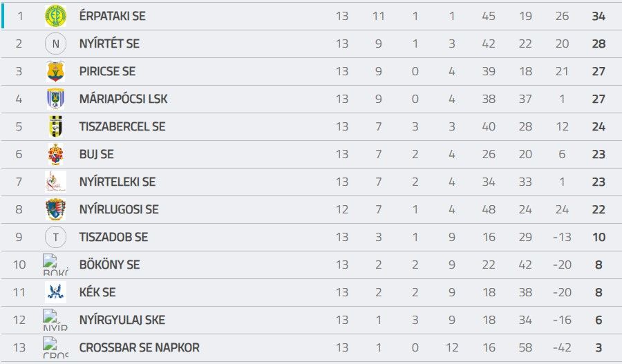Open the ÉRPATAKI SE team name

tap(112, 16)
